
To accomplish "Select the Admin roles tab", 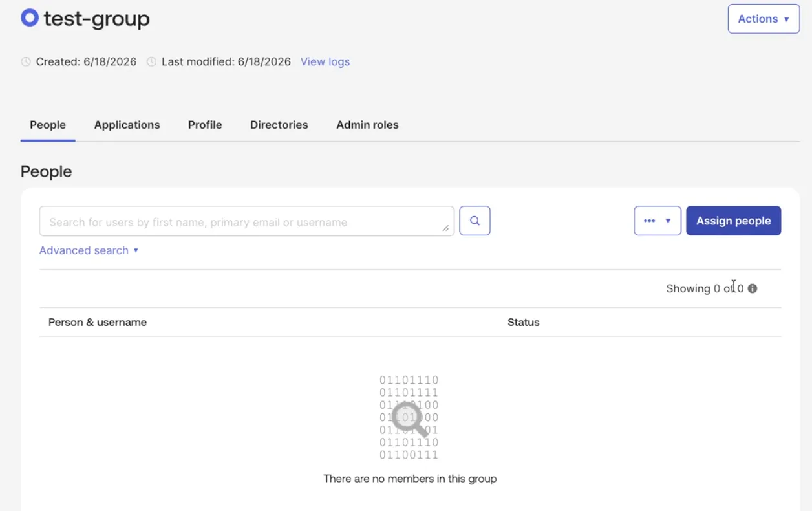I will tap(367, 125).
